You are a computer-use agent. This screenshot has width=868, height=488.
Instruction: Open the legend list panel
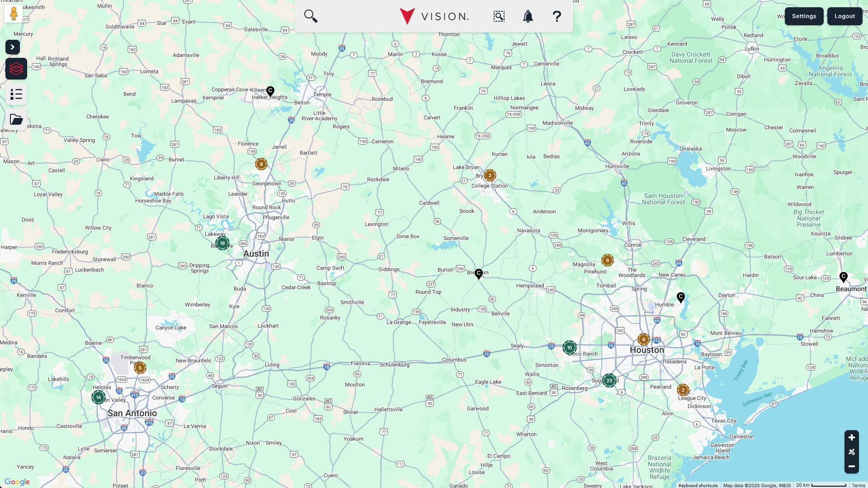16,94
